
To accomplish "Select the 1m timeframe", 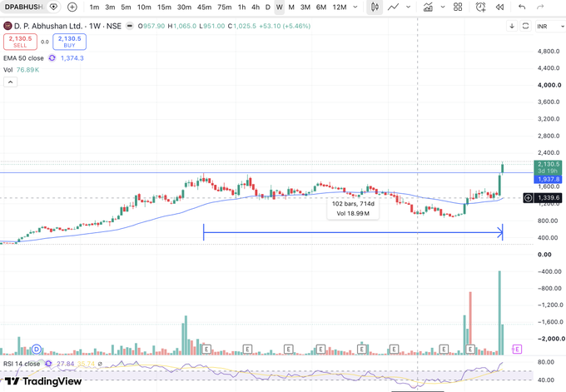I will coord(94,7).
